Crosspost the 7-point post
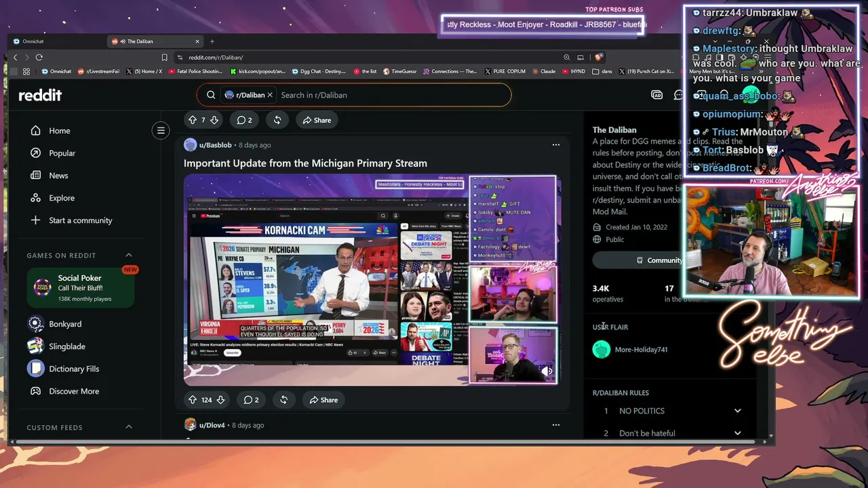868x488 pixels. tap(277, 120)
